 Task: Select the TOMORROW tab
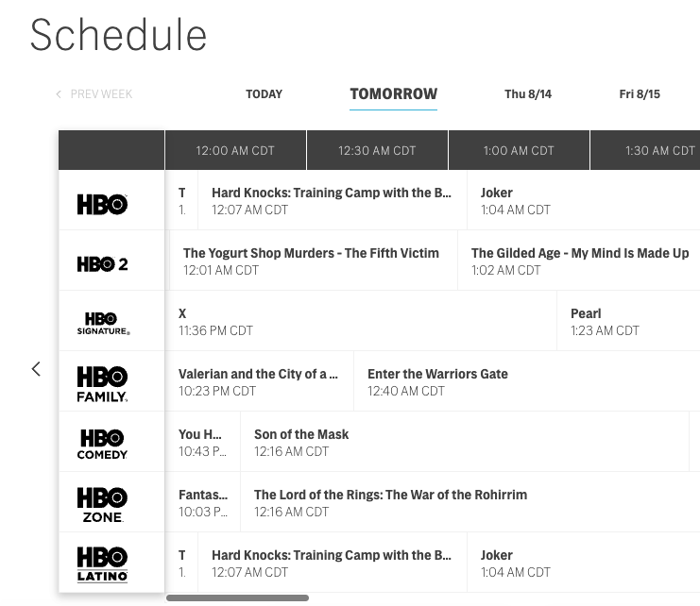[x=393, y=94]
